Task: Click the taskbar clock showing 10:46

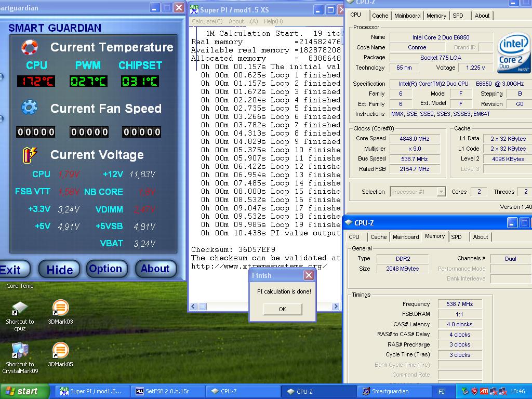Action: (x=517, y=391)
